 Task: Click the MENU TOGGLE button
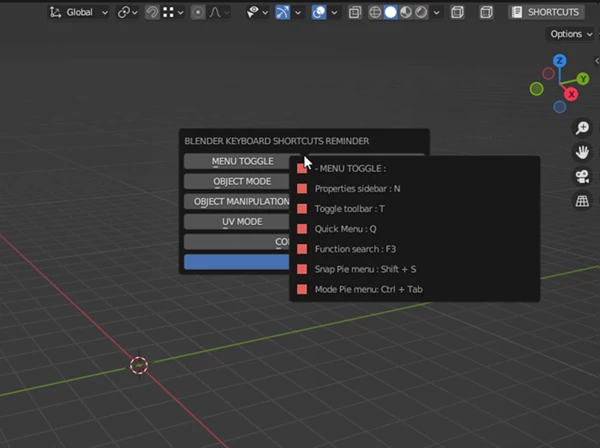click(242, 161)
